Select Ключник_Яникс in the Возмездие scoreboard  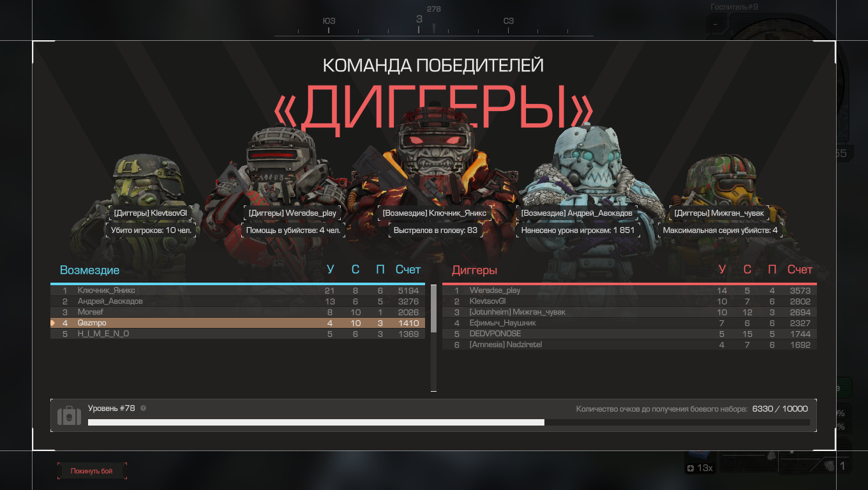click(x=237, y=290)
